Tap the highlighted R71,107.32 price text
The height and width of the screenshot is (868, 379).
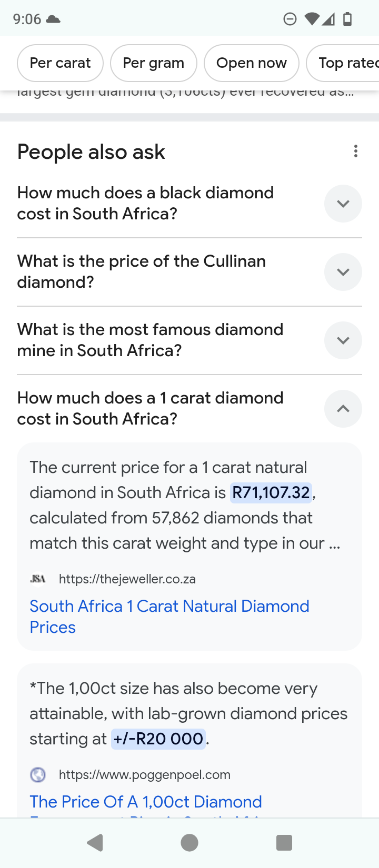point(271,493)
